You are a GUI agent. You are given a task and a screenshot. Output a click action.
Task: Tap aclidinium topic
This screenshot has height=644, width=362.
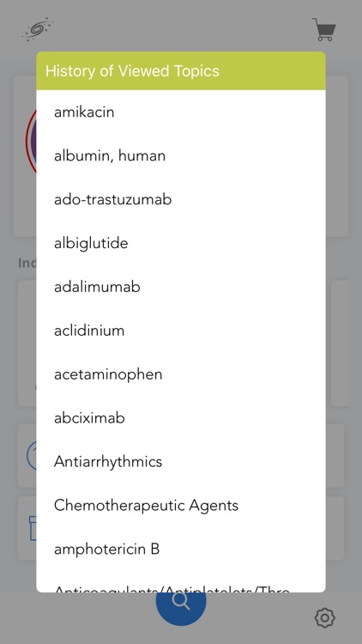pyautogui.click(x=181, y=331)
